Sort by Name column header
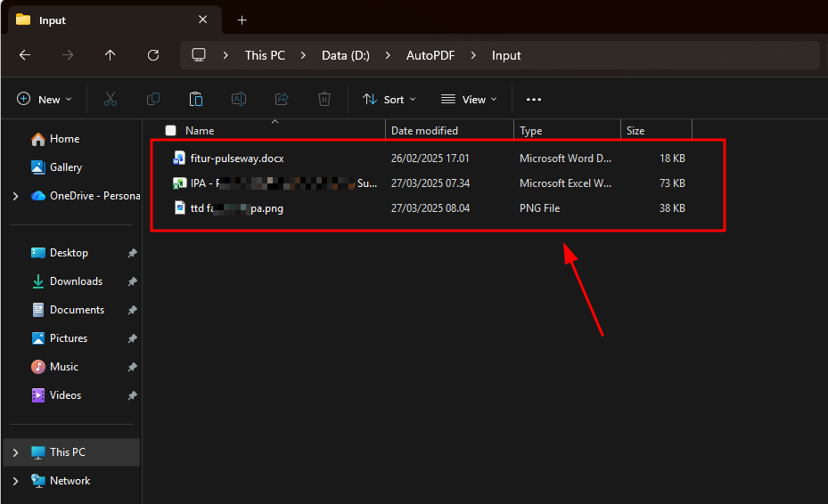This screenshot has width=828, height=504. point(200,130)
